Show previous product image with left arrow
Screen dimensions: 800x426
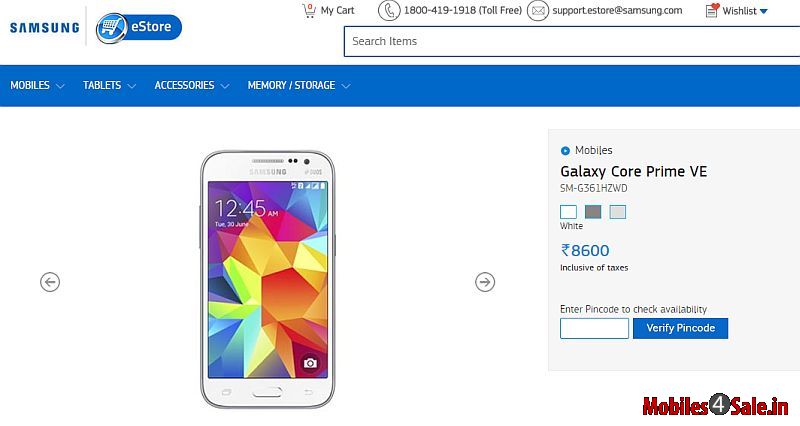50,282
